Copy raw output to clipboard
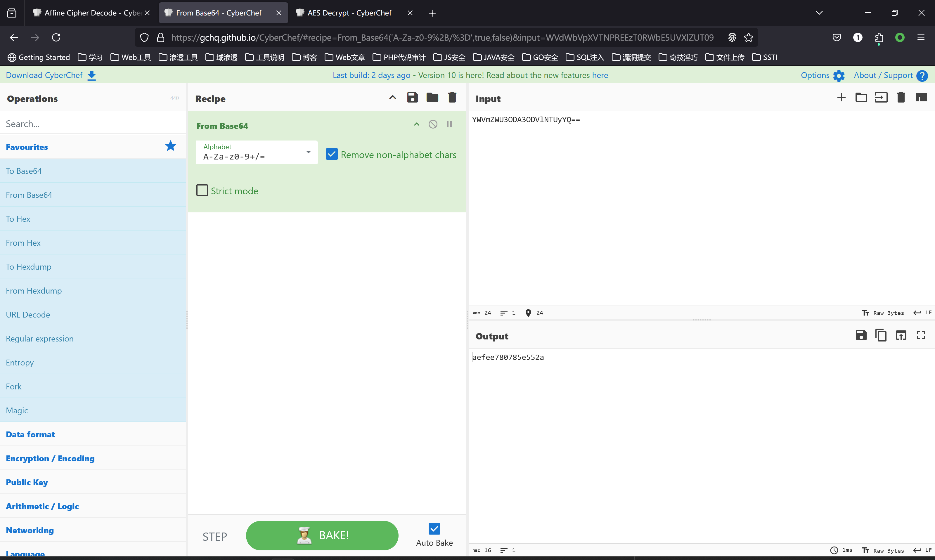The image size is (935, 560). point(881,335)
